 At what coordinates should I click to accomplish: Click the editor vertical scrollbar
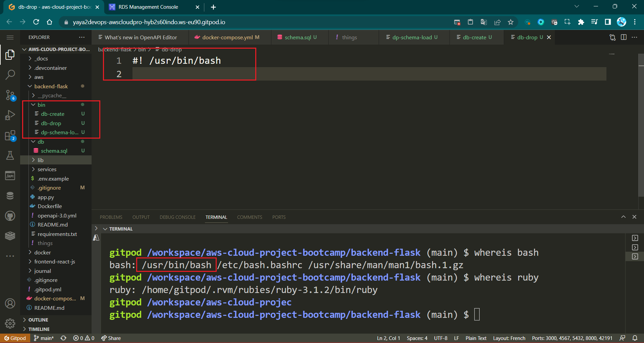coord(641,125)
